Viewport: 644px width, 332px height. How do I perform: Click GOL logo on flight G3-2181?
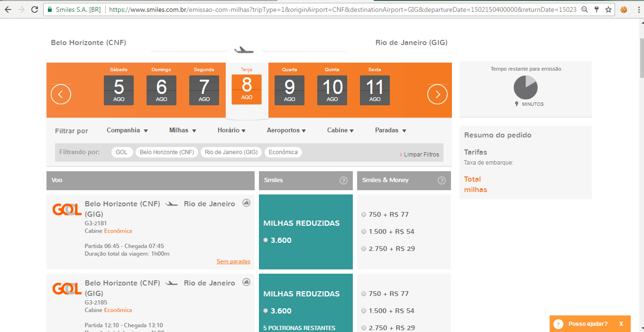(67, 209)
